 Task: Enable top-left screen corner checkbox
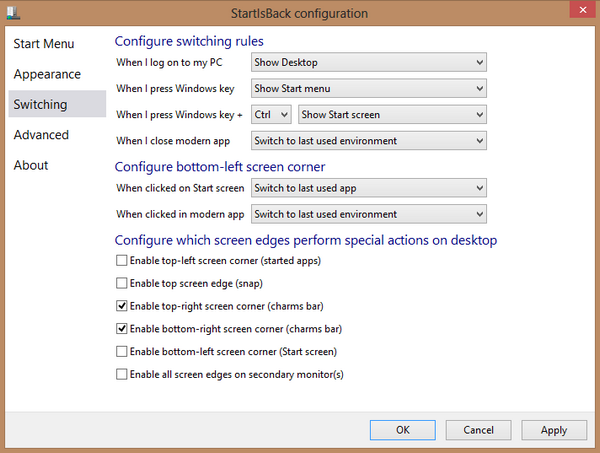pos(122,261)
